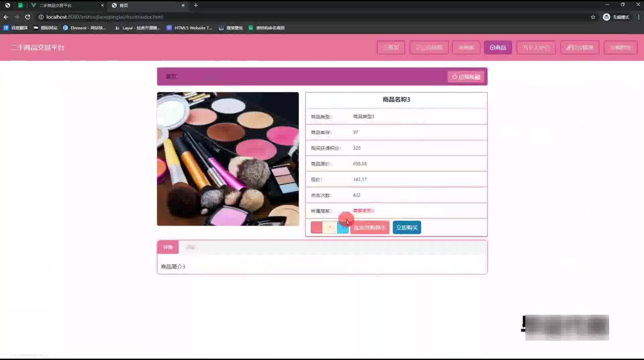Open the Element bookmark

click(x=85, y=28)
